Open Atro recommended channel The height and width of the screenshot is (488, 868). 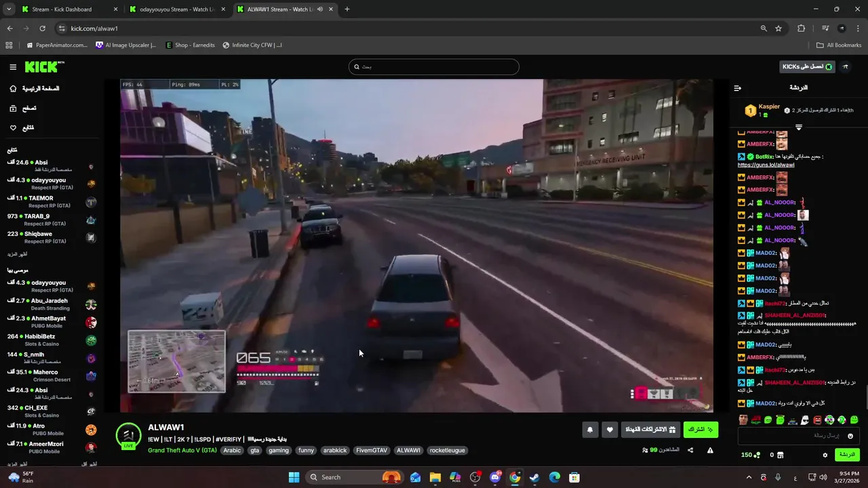(x=52, y=430)
